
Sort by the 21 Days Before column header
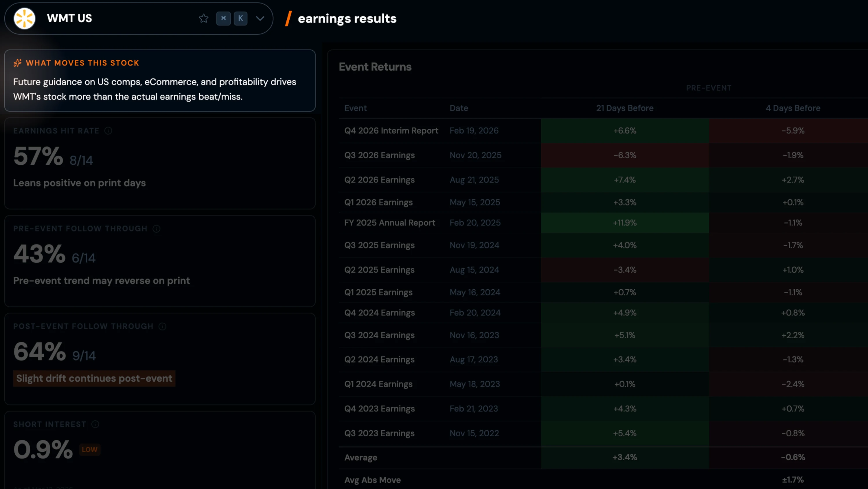tap(625, 108)
